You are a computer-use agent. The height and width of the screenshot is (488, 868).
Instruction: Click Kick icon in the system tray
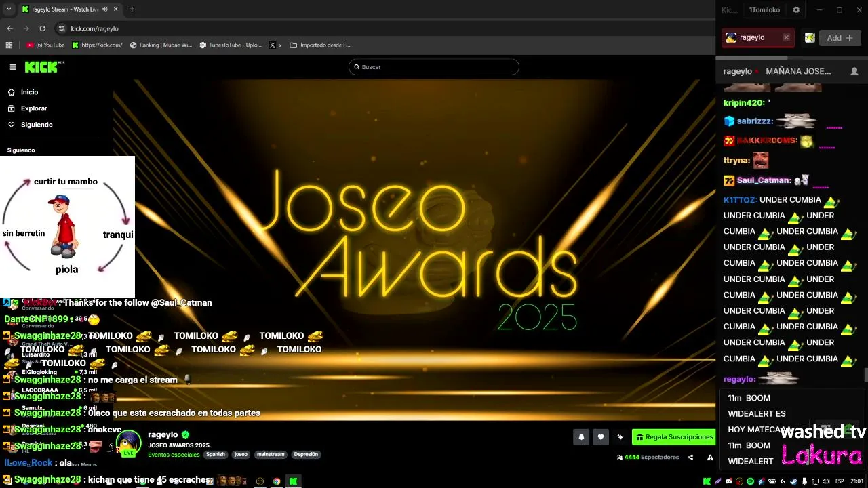tap(707, 481)
